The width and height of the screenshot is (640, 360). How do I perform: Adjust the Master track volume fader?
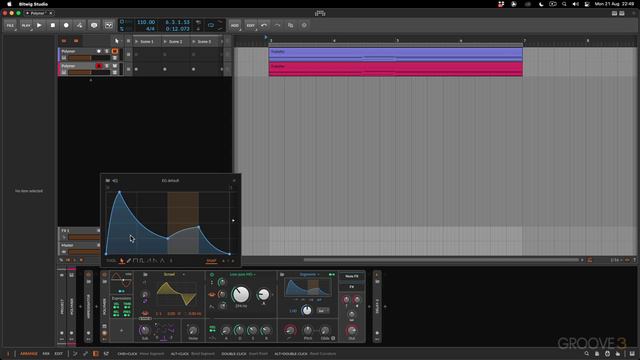[x=84, y=252]
